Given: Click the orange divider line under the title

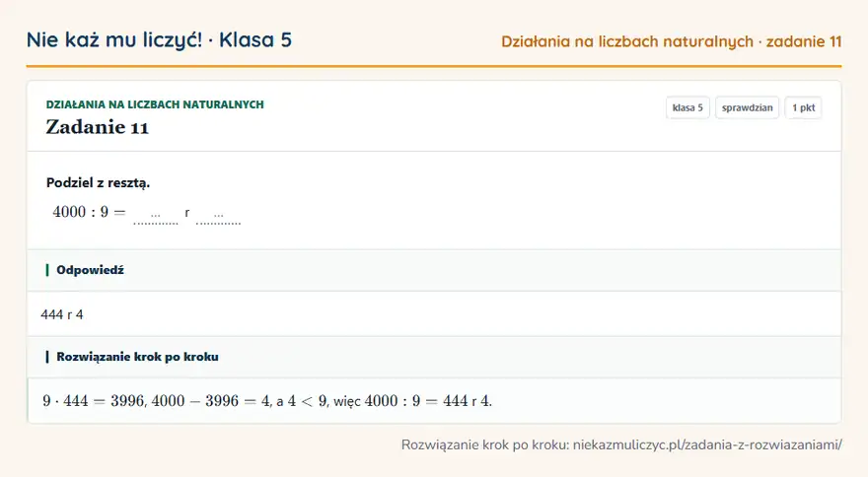Looking at the screenshot, I should [x=434, y=66].
